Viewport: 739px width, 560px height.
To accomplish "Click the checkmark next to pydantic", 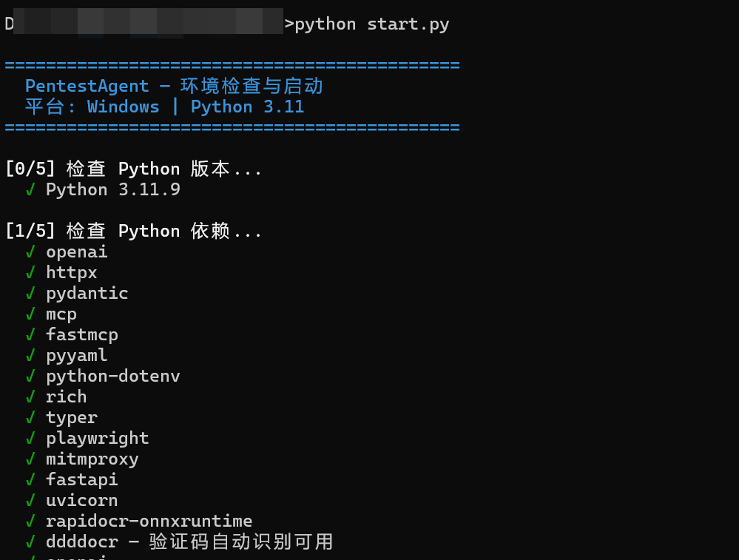I will coord(30,294).
